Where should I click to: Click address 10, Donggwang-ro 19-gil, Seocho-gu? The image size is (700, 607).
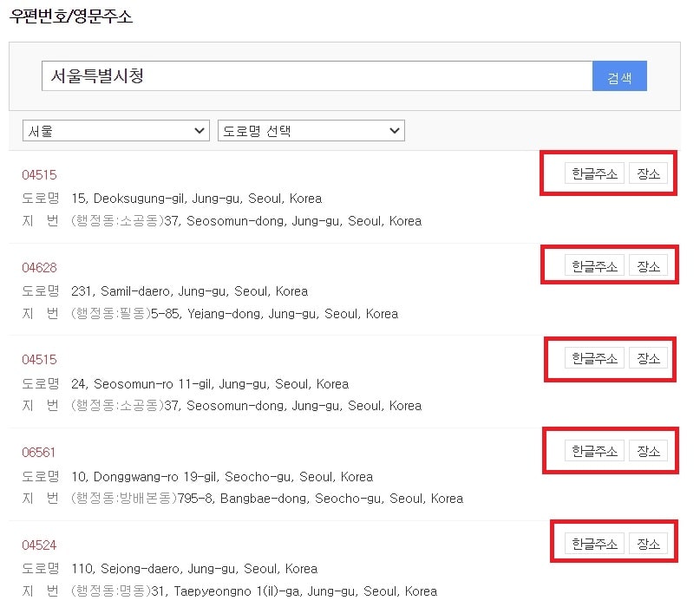(222, 477)
